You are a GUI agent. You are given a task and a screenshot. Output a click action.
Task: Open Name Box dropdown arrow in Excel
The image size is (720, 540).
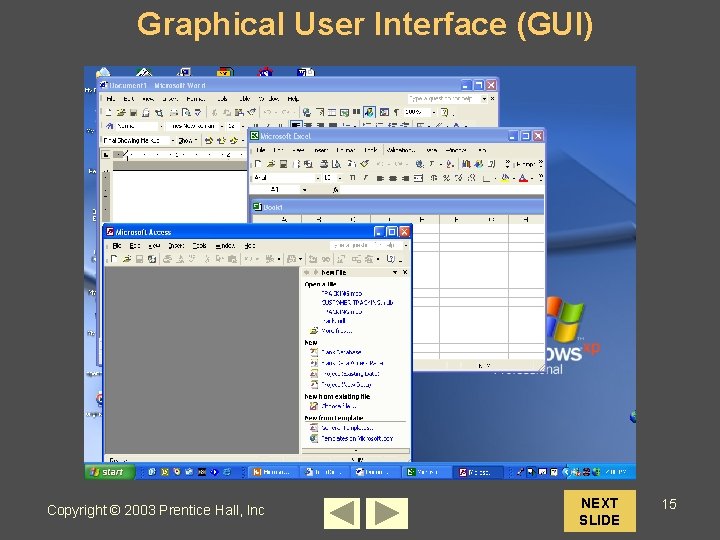click(304, 190)
